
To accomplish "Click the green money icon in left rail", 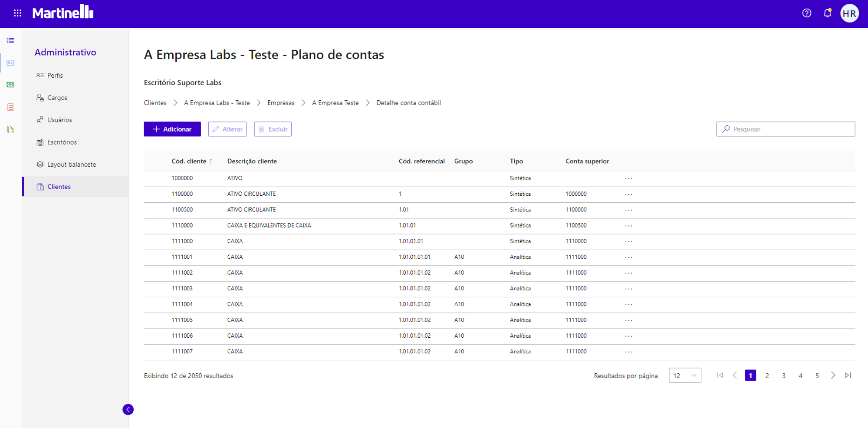I will [10, 85].
